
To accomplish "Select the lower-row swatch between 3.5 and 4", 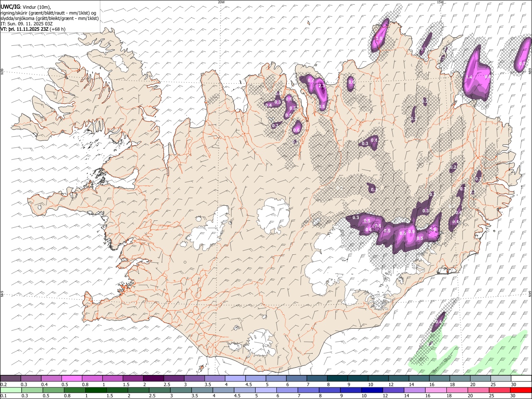I will click(202, 390).
